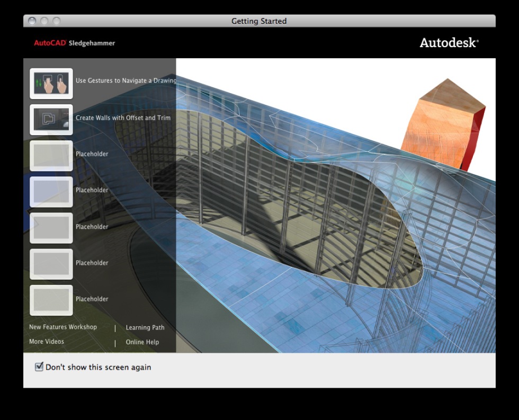Click the Autodesk logo

click(449, 43)
